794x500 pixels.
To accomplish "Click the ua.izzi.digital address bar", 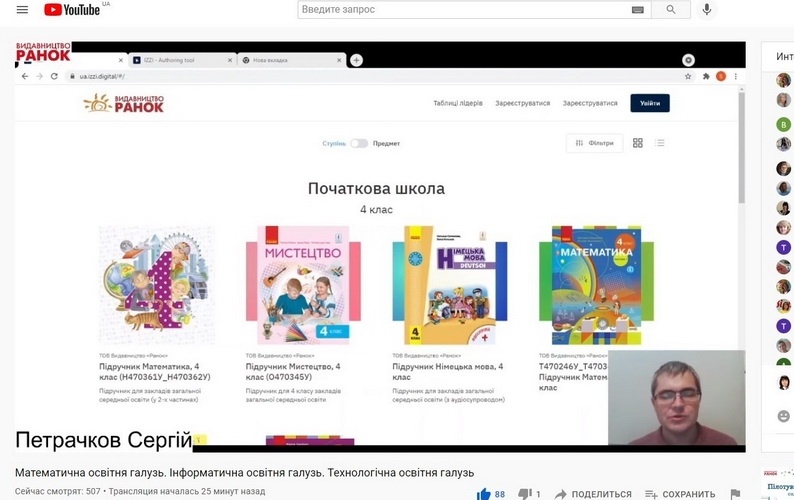I will click(x=375, y=76).
